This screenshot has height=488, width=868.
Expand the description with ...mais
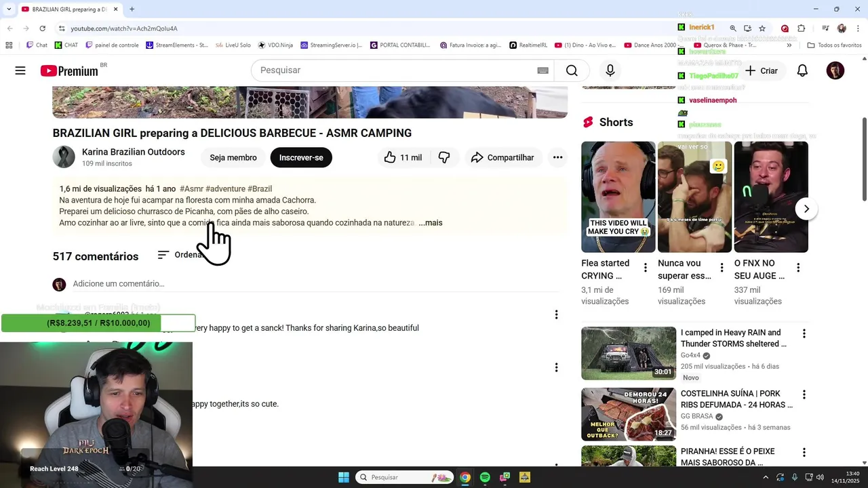point(431,222)
